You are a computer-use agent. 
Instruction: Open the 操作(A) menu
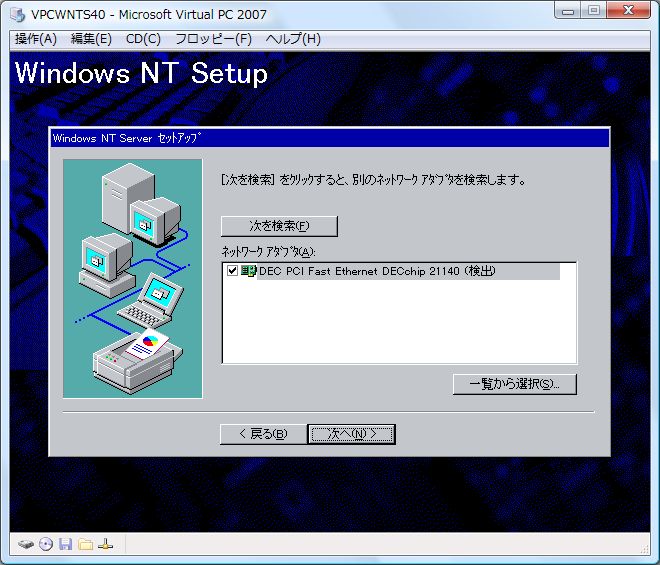coord(36,39)
